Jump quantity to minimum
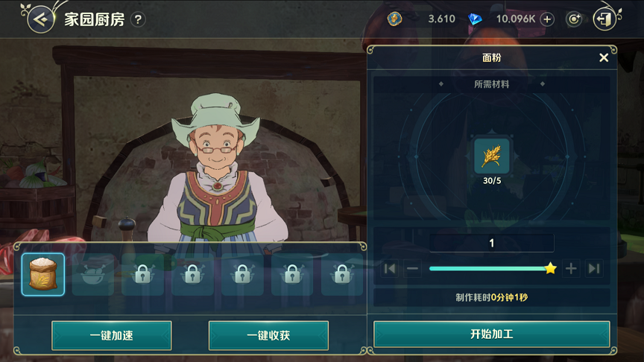Viewport: 644px width, 362px height. point(389,269)
